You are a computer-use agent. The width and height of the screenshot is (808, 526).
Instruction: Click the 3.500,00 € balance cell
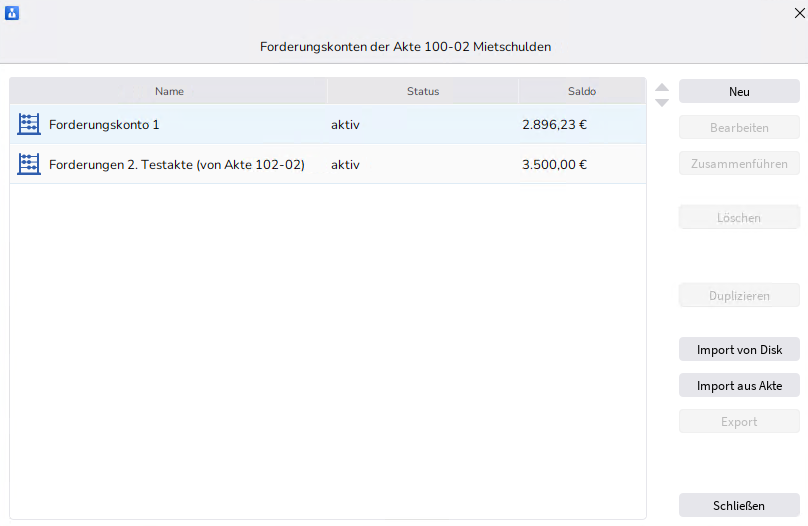[554, 164]
